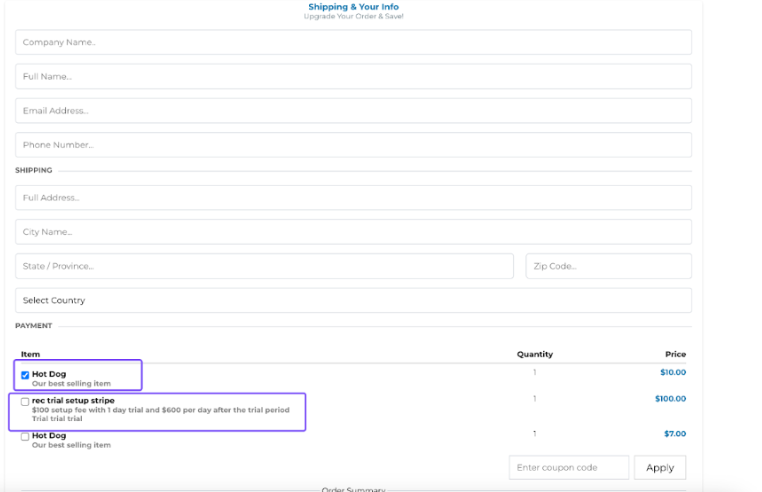Click the State / Province field

(x=262, y=266)
